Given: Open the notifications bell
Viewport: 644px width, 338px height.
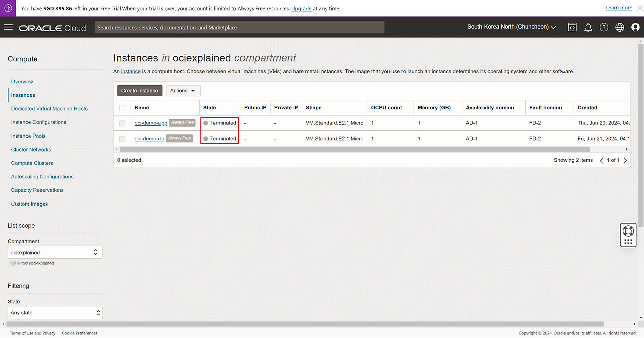Looking at the screenshot, I should tap(588, 27).
